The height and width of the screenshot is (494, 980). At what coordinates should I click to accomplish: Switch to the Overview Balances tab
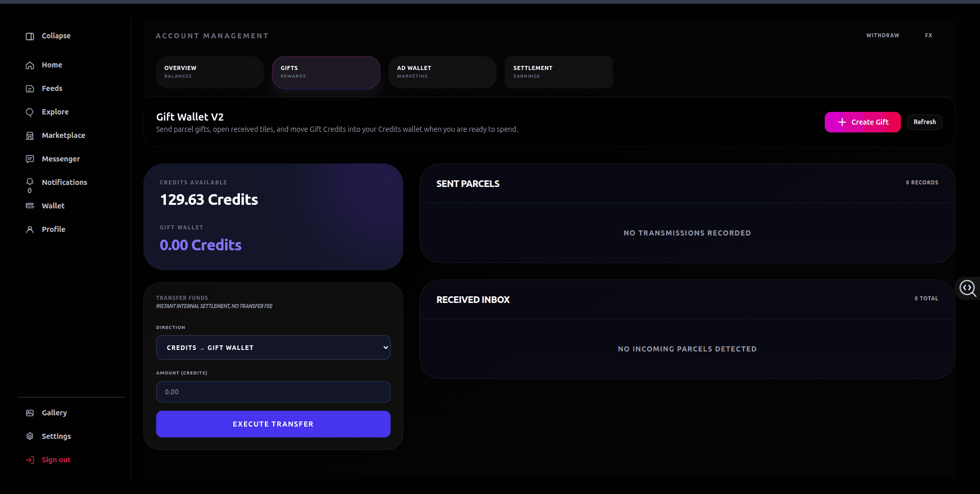pyautogui.click(x=210, y=72)
